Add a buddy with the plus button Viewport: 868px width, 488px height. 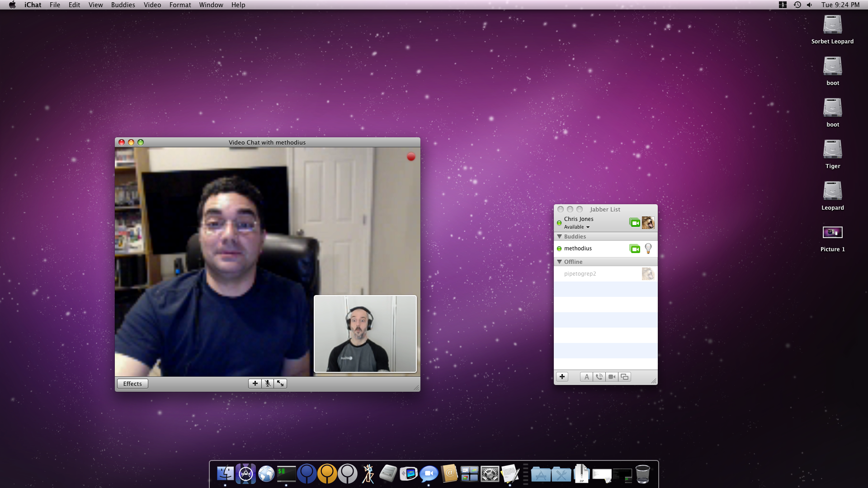click(562, 377)
